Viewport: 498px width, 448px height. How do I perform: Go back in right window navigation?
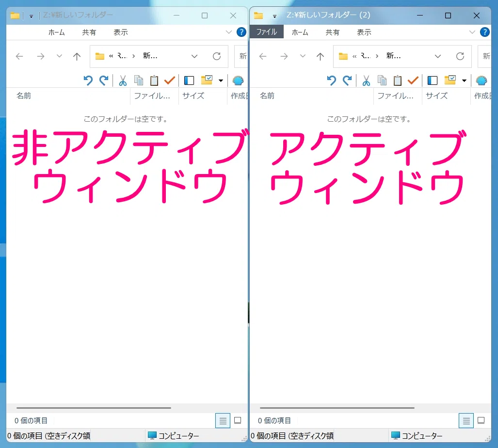(x=263, y=57)
